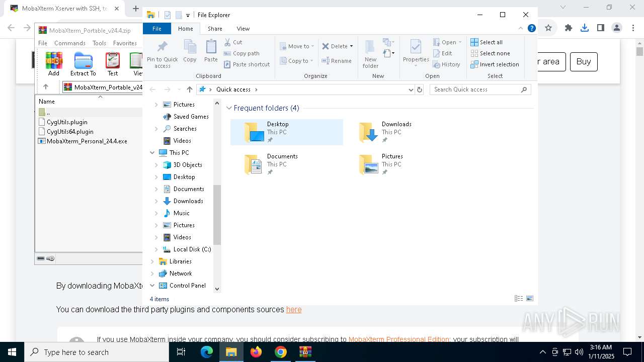The height and width of the screenshot is (362, 644).
Task: Click Edit in Open group
Action: [442, 53]
